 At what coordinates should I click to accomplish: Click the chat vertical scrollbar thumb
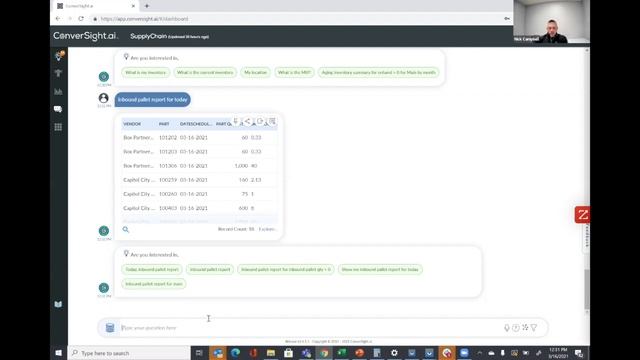pyautogui.click(x=587, y=289)
